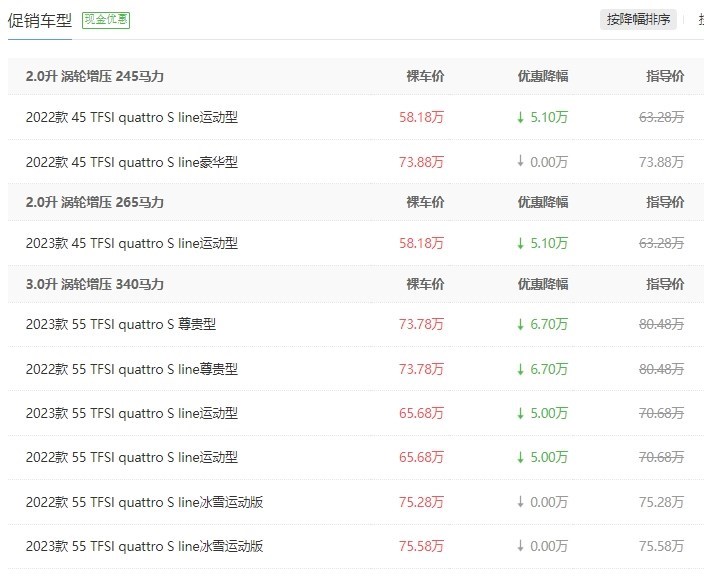Click 70.68万 guide price of 2023款 55 运动型

(662, 413)
